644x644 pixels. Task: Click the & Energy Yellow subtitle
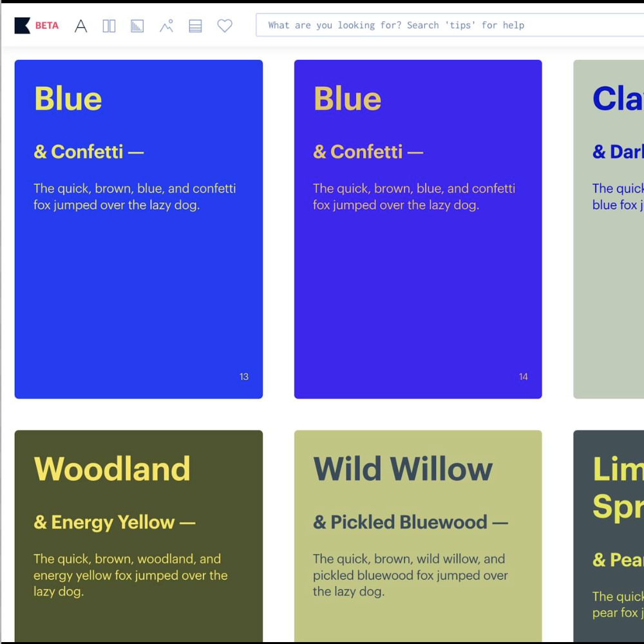[x=115, y=522]
